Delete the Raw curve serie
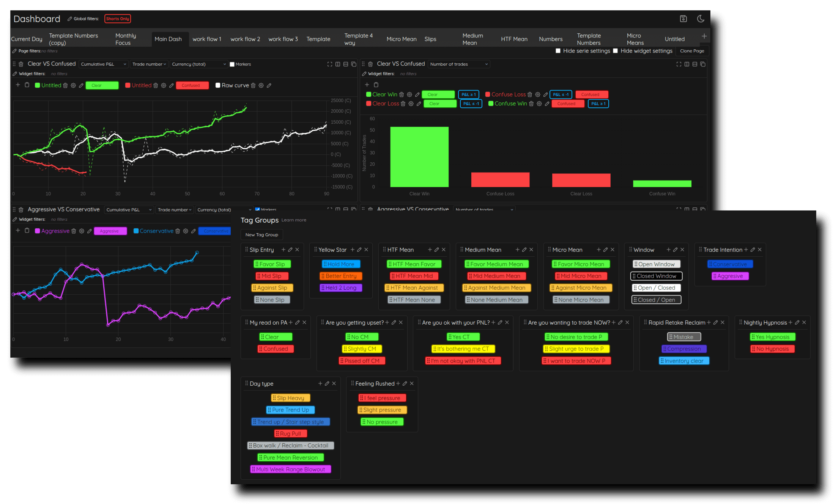The image size is (833, 504). 253,85
